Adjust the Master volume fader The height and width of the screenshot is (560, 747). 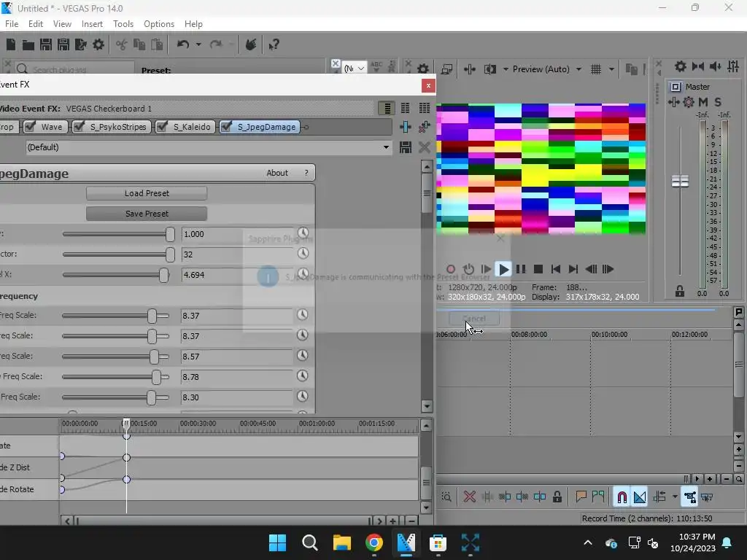(680, 182)
